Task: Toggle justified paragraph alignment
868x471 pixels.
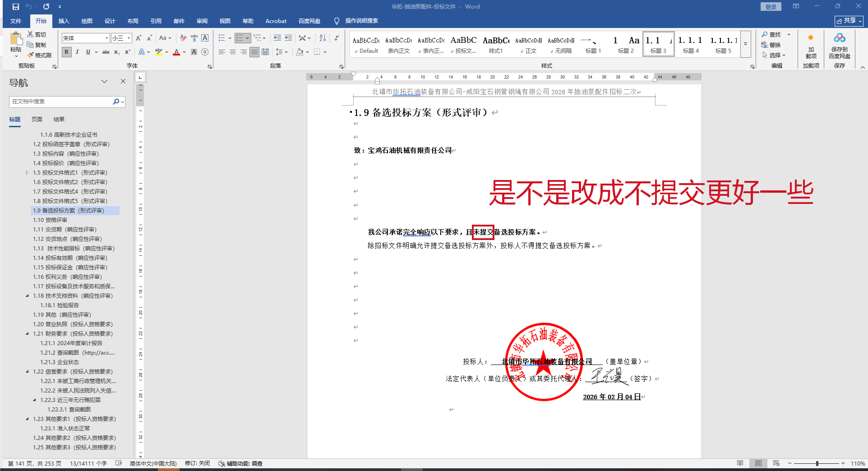Action: 254,52
